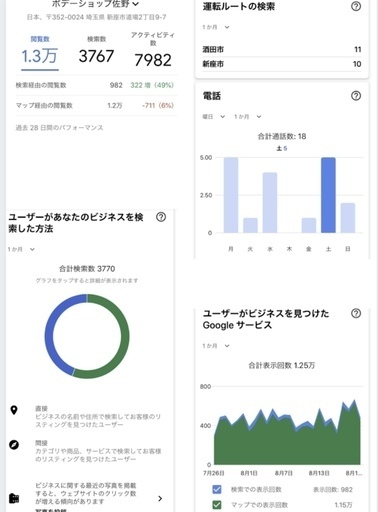Image resolution: width=378 pixels, height=512 pixels.
Task: Click the green segment of donut chart
Action: [x=125, y=337]
